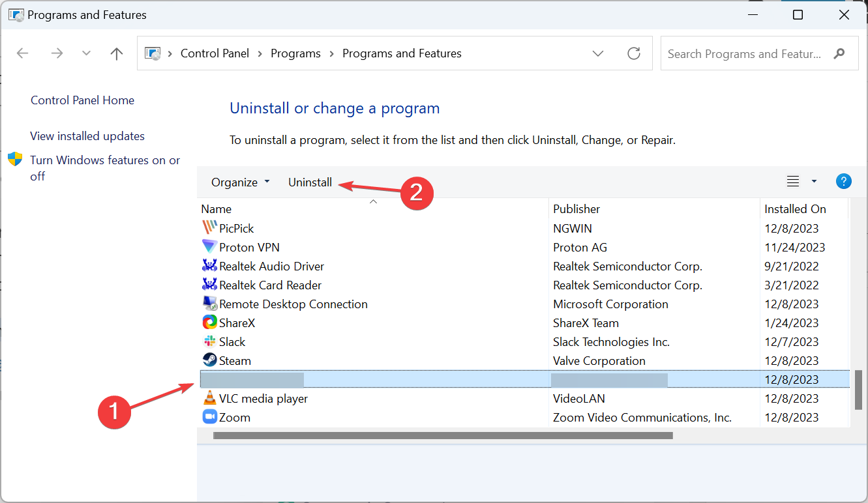Click the Zoom program icon
The image size is (868, 503).
point(209,417)
